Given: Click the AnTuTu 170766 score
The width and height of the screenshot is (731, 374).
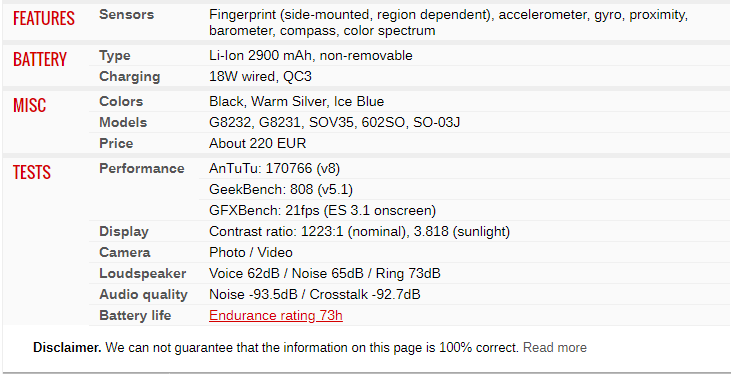Looking at the screenshot, I should coord(278,168).
